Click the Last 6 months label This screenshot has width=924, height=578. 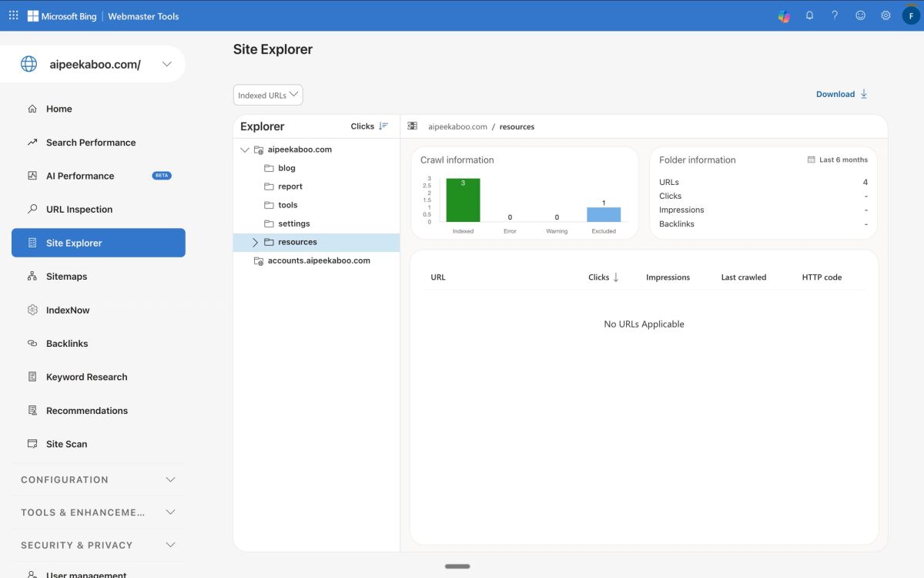(x=843, y=160)
